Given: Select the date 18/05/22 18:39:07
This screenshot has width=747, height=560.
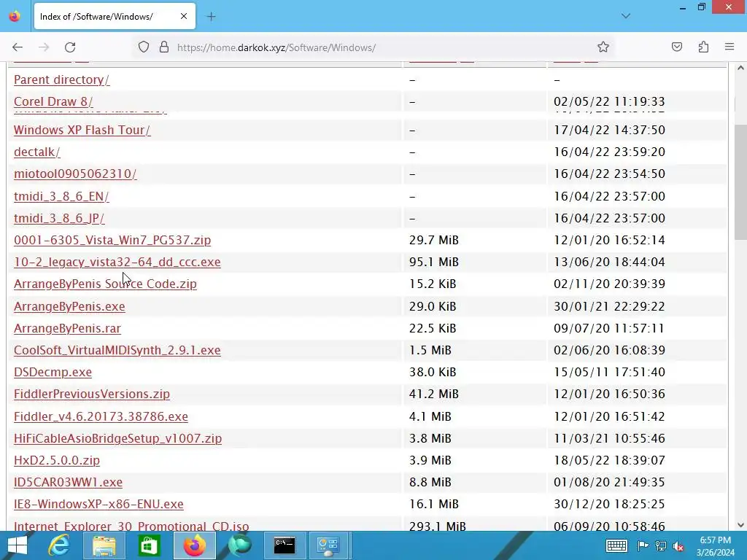Looking at the screenshot, I should 609,460.
